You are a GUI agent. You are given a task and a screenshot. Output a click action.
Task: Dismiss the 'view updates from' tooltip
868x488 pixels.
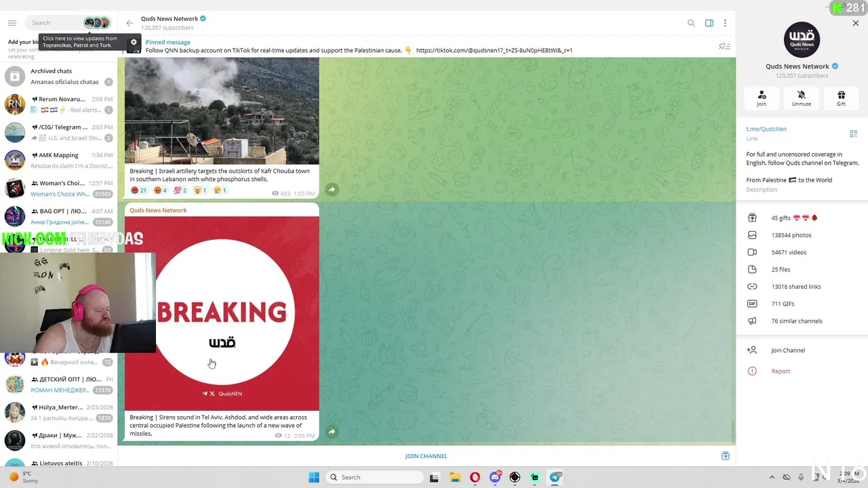pos(134,42)
